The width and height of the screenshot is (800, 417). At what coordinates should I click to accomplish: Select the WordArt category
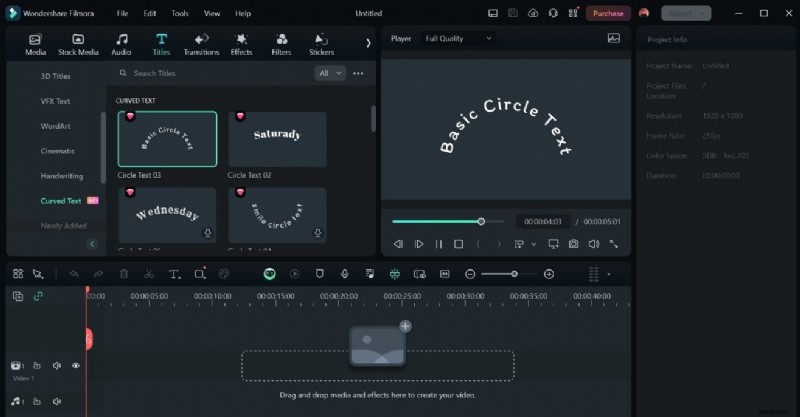click(x=57, y=126)
